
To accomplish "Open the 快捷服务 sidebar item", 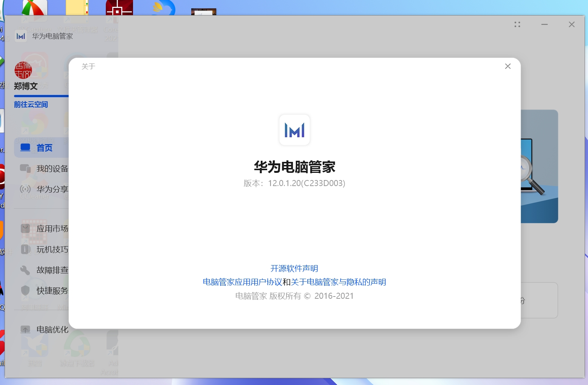I will click(x=44, y=290).
